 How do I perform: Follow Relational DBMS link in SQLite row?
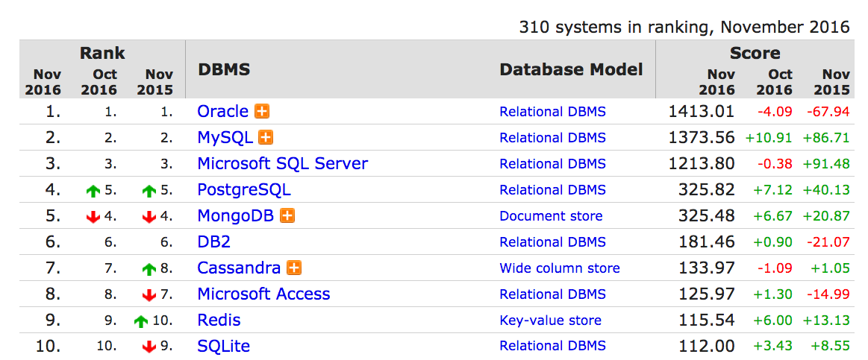point(552,346)
